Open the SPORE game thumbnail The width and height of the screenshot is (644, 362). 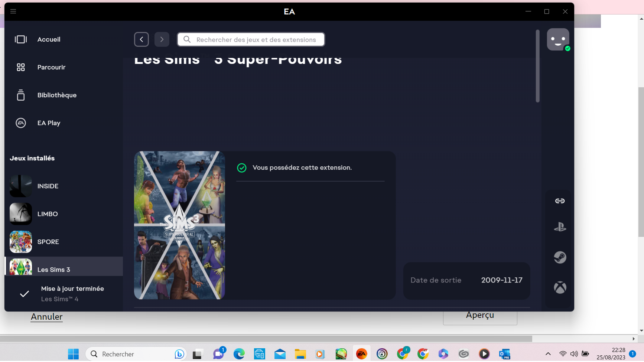[x=21, y=242]
